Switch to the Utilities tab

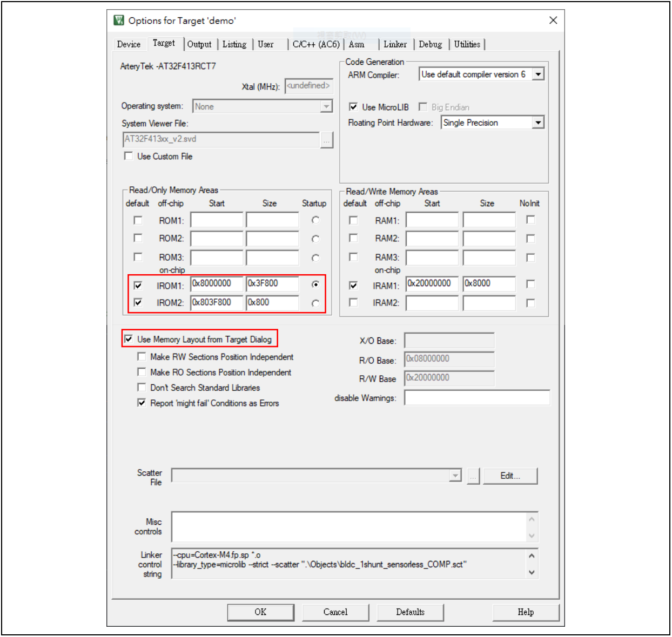(x=467, y=44)
